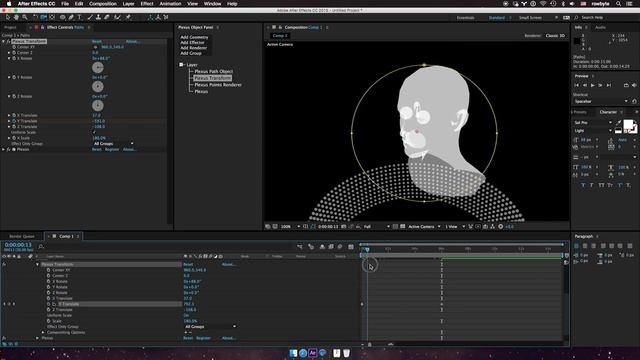Open the Effect menu
This screenshot has width=640, height=360.
(147, 4)
